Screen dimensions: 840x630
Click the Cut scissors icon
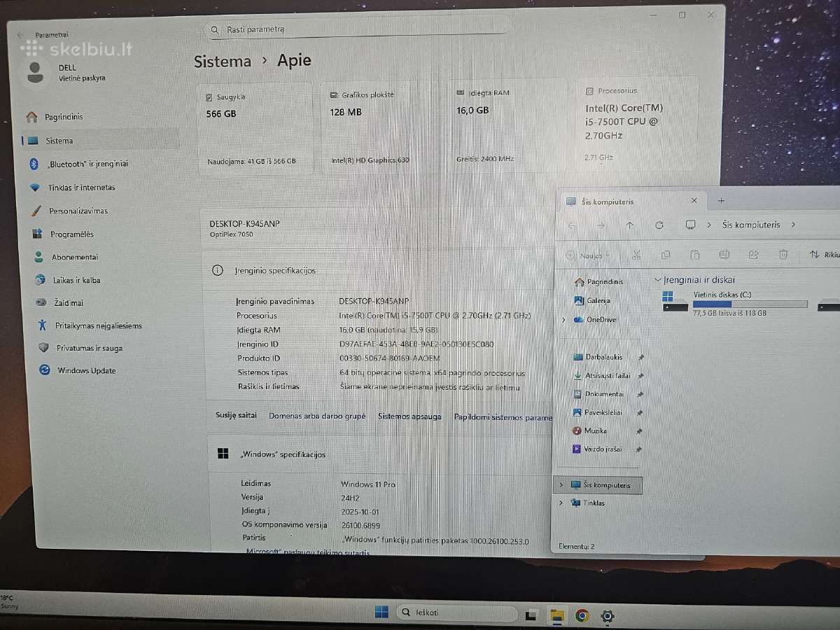(x=636, y=255)
